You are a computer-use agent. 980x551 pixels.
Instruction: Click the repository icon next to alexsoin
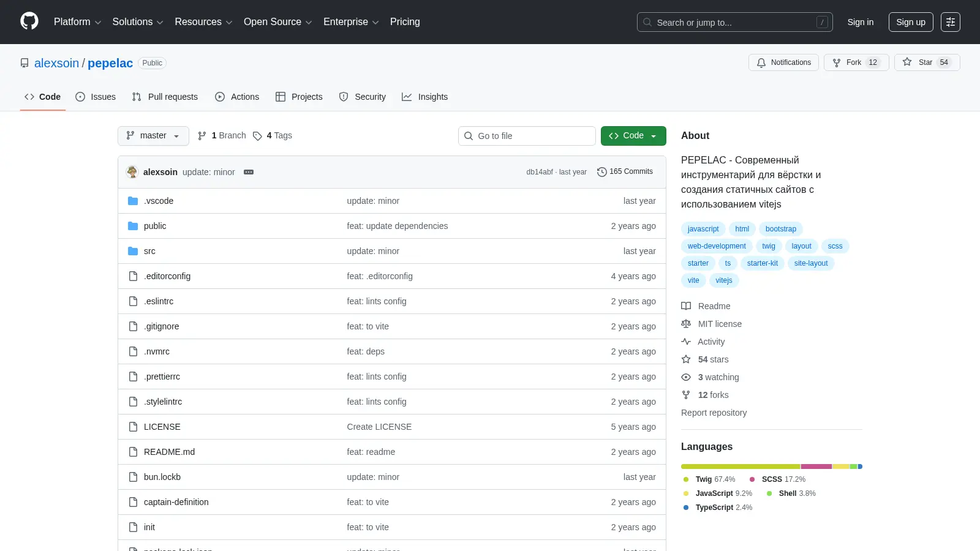point(24,63)
